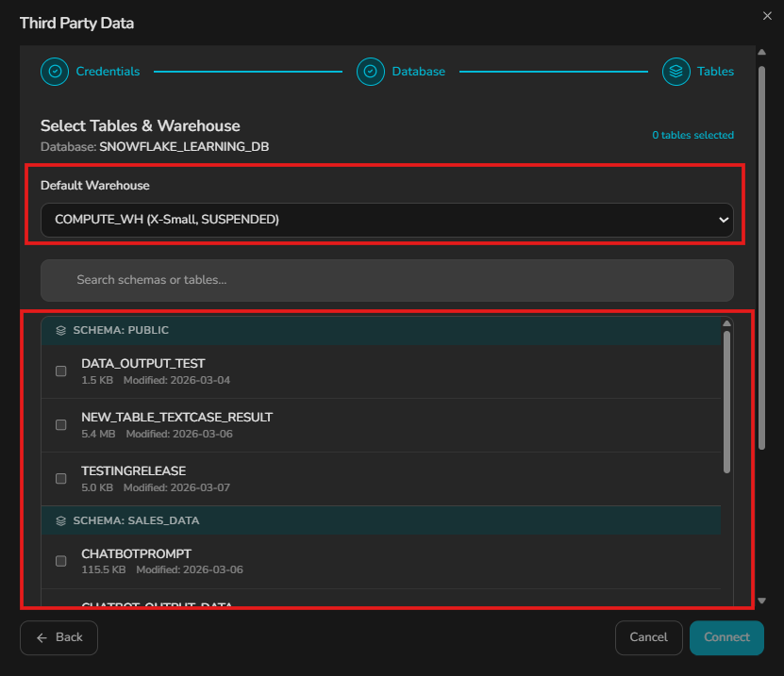Click the SCHEMA: PUBLIC layers icon
The height and width of the screenshot is (676, 784).
61,330
